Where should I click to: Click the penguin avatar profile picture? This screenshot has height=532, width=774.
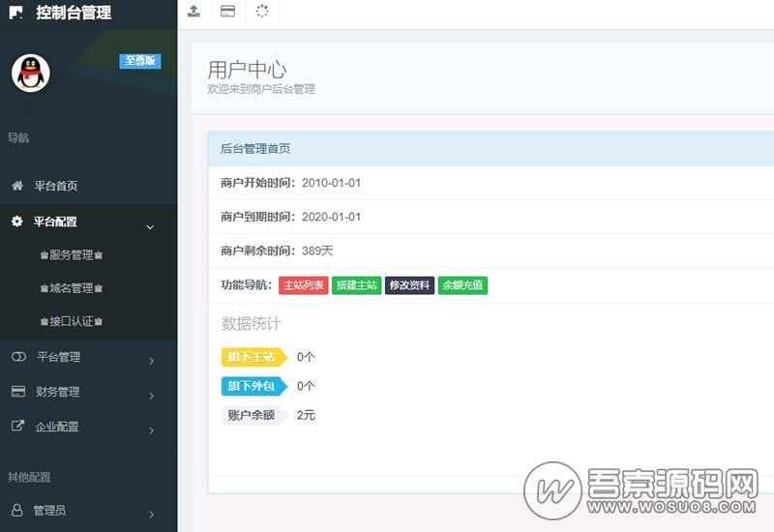click(30, 73)
